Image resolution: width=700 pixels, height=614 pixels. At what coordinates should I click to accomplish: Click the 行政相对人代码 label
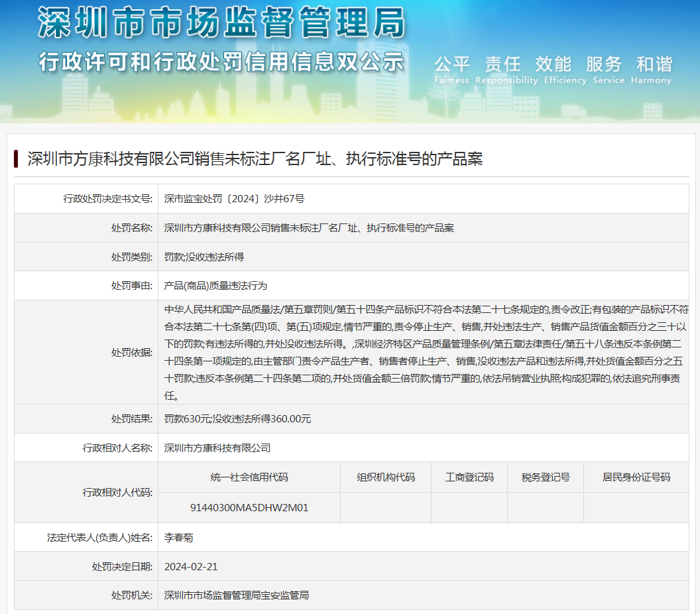coord(117,492)
